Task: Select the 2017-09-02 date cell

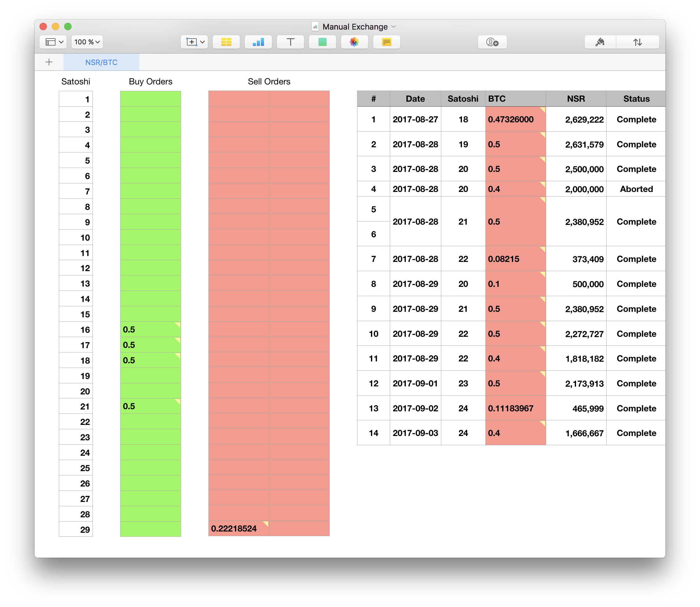Action: [415, 409]
